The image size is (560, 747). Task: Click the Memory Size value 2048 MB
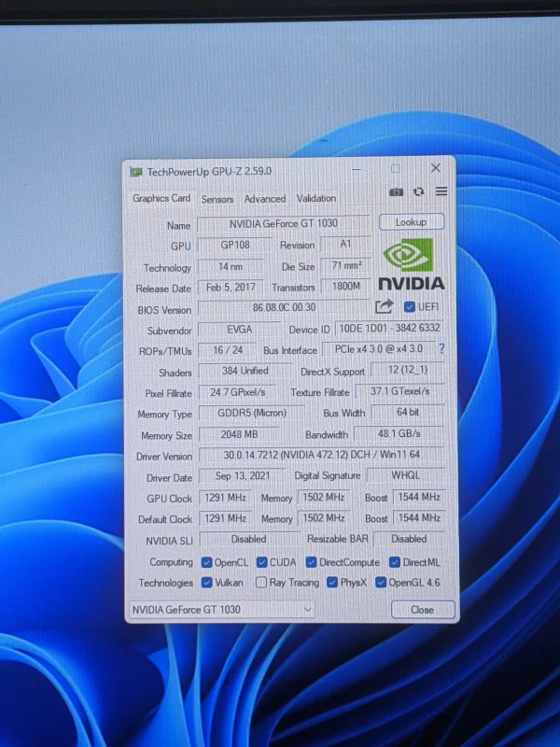[x=239, y=434]
